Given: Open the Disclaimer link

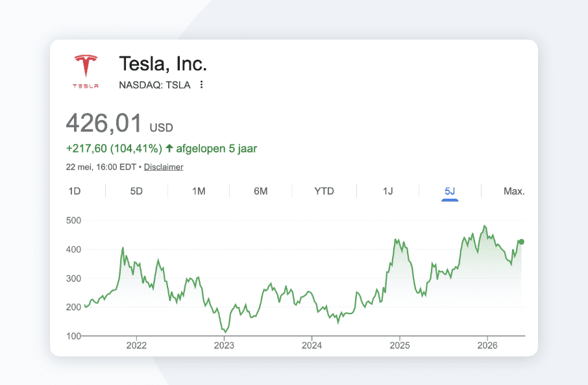Looking at the screenshot, I should (x=164, y=167).
